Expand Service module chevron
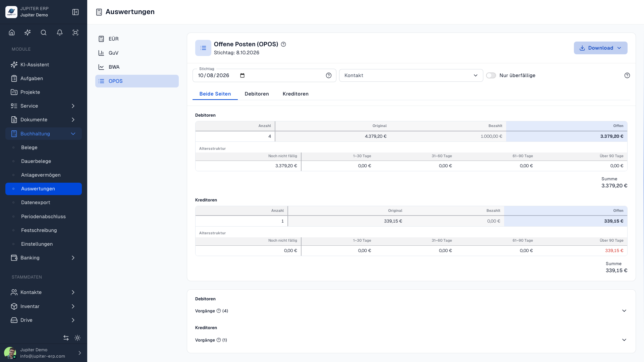The image size is (644, 362). pyautogui.click(x=73, y=106)
